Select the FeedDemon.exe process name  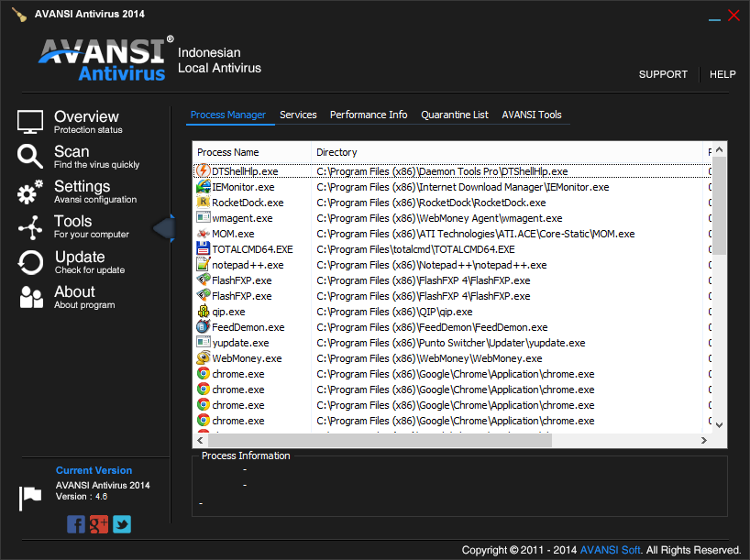(x=248, y=327)
